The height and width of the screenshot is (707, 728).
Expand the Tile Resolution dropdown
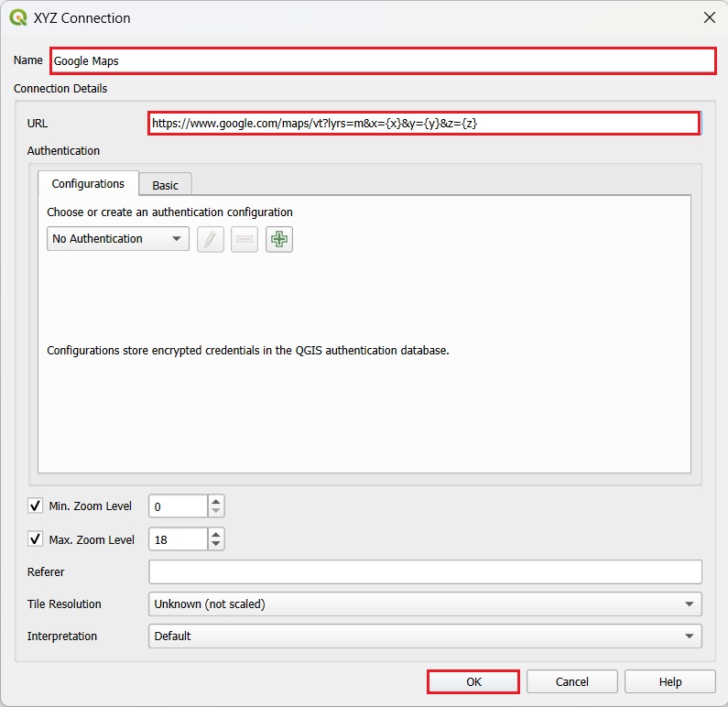click(425, 604)
